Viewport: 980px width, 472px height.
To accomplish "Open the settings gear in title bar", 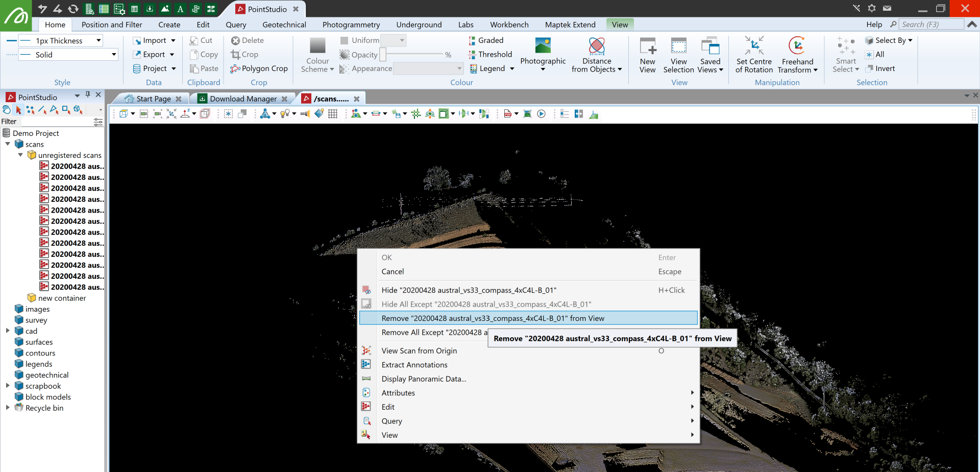I will point(872,8).
